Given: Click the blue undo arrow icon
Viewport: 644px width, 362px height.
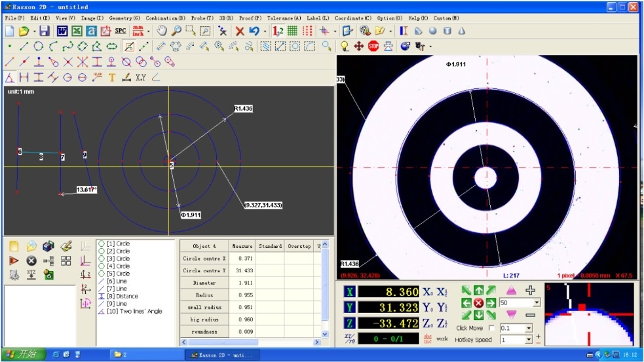Looking at the screenshot, I should coord(255,31).
